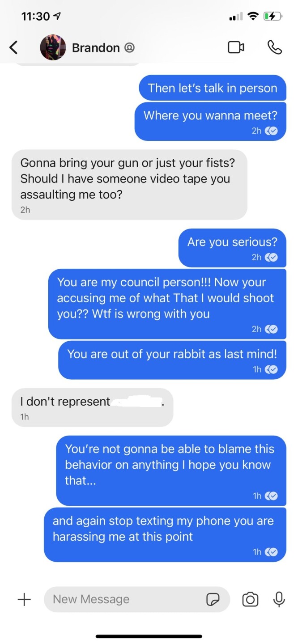The width and height of the screenshot is (298, 644).
Task: Tap the battery indicator in status bar
Action: 272,17
